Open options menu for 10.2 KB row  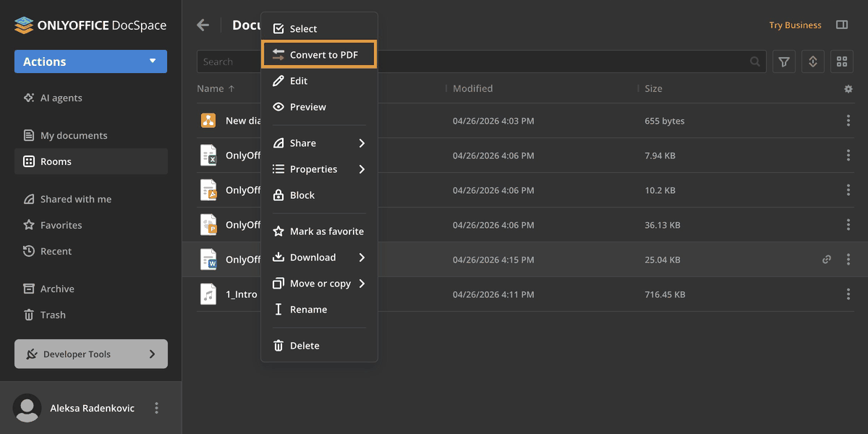[x=848, y=190]
